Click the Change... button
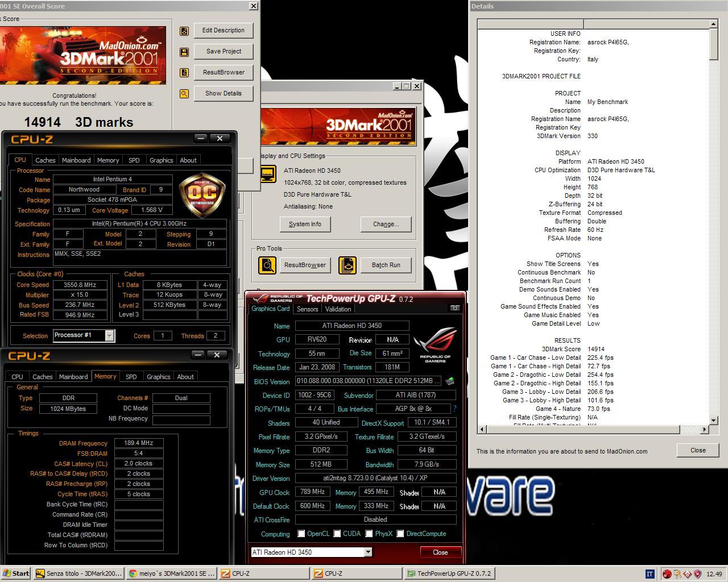Image resolution: width=728 pixels, height=582 pixels. pyautogui.click(x=386, y=224)
